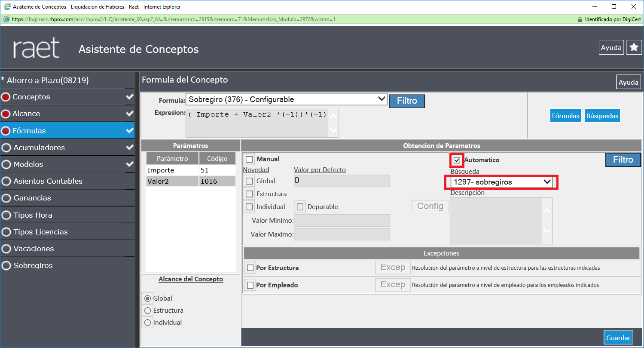Click the Descripción box scroll down arrow

coord(547,231)
